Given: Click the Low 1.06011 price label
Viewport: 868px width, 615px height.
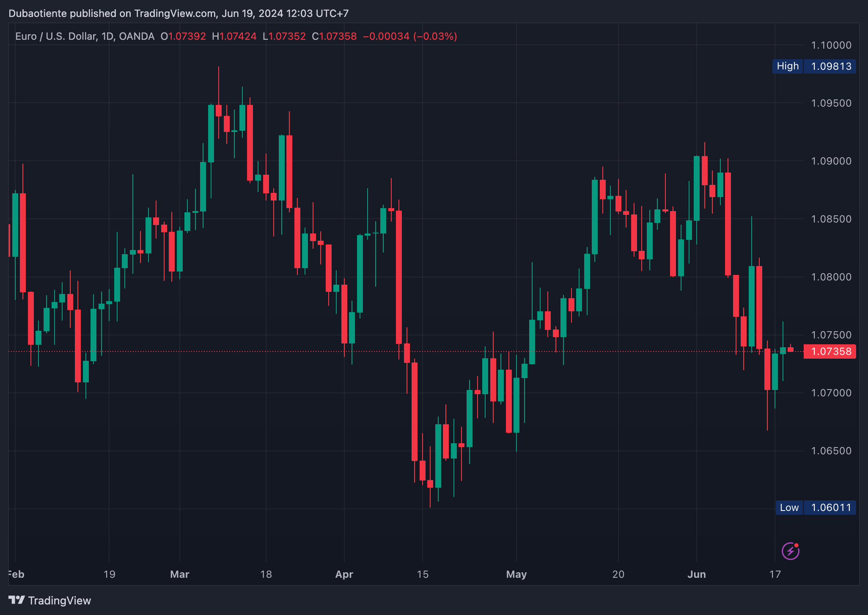Looking at the screenshot, I should (x=816, y=508).
